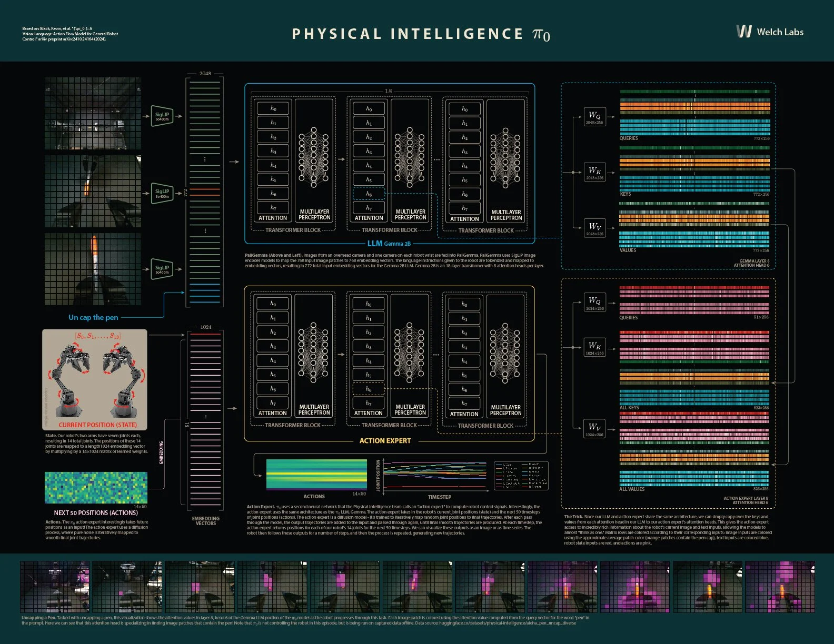Screen dimensions: 834x644
Task: Select the W_V 2048×256 weight matrix box
Action: click(x=594, y=228)
